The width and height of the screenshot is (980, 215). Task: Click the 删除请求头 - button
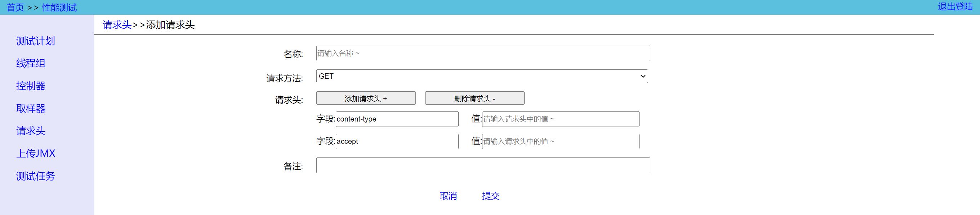475,99
